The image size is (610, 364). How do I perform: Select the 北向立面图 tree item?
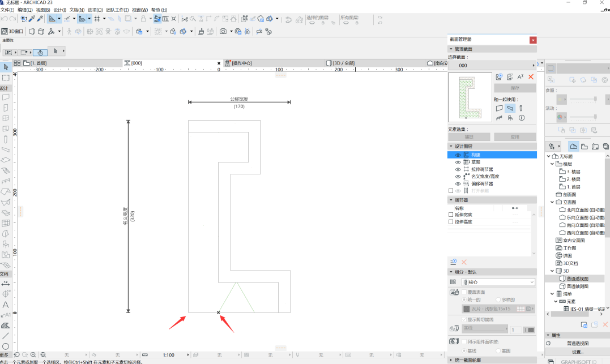[582, 209]
